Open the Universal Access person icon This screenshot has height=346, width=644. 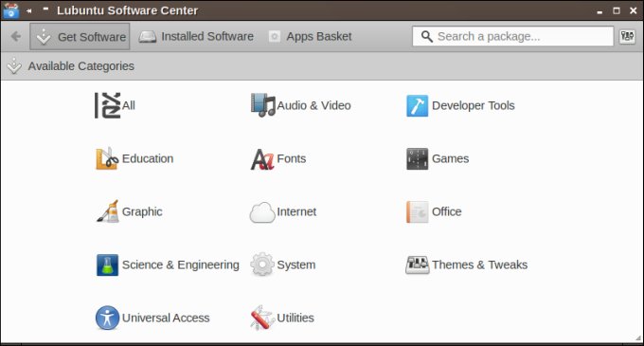pos(107,318)
